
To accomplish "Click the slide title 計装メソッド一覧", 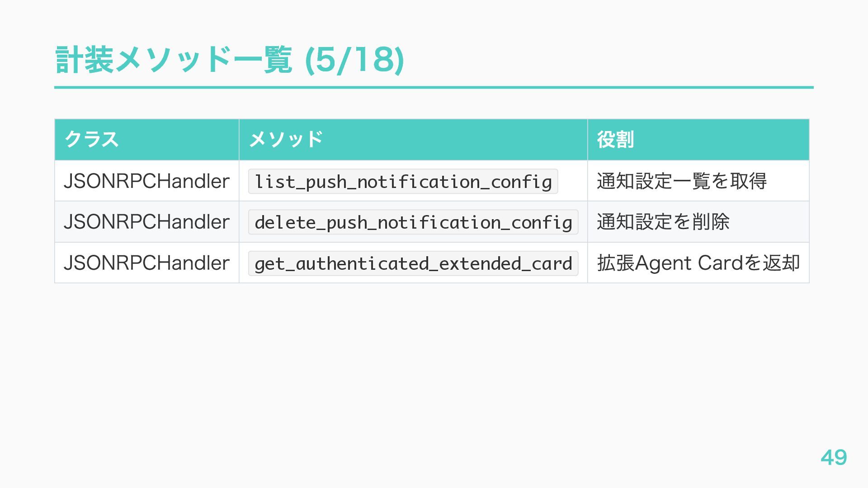I will pyautogui.click(x=174, y=60).
